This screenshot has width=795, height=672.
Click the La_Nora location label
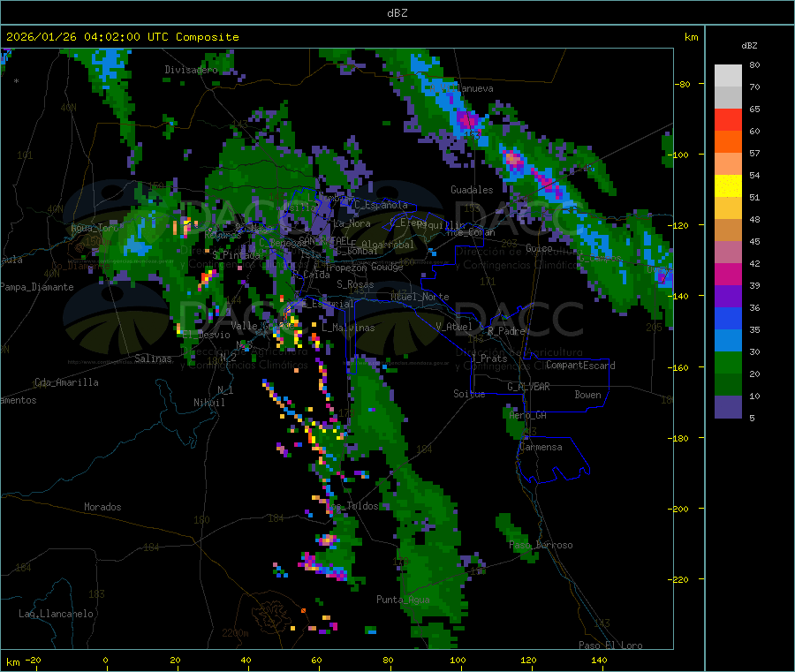pyautogui.click(x=352, y=223)
